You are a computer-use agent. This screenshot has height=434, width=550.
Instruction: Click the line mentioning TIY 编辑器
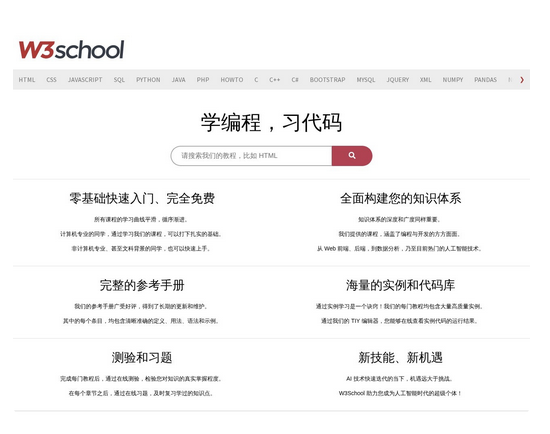coord(399,321)
